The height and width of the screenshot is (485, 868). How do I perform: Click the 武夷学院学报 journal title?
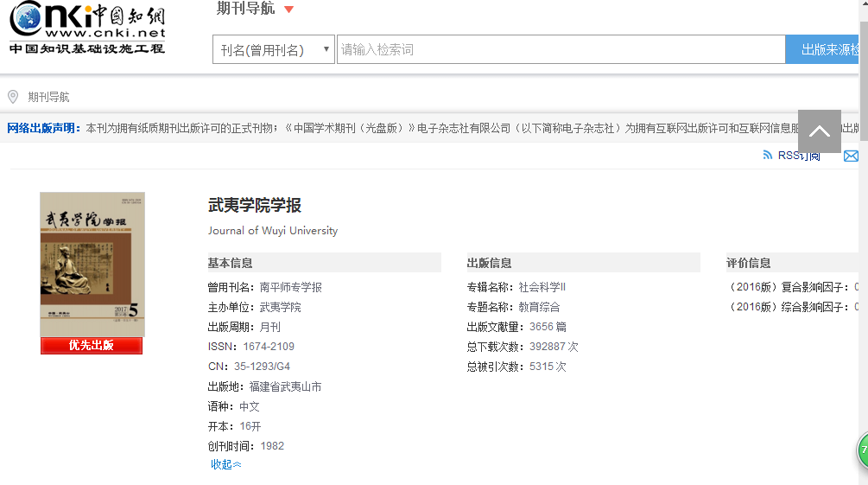point(255,206)
